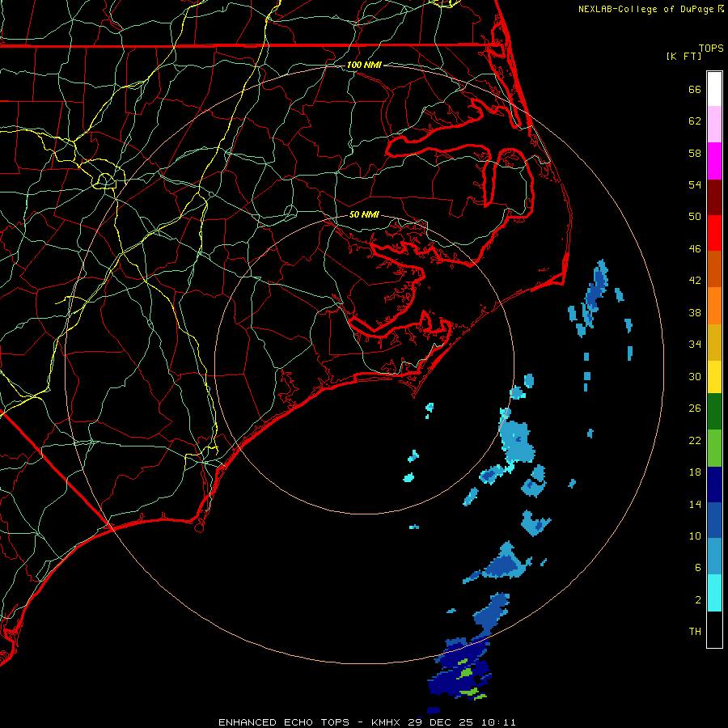Click the light pink legend swatch
Screen dimensions: 728x728
tap(714, 125)
